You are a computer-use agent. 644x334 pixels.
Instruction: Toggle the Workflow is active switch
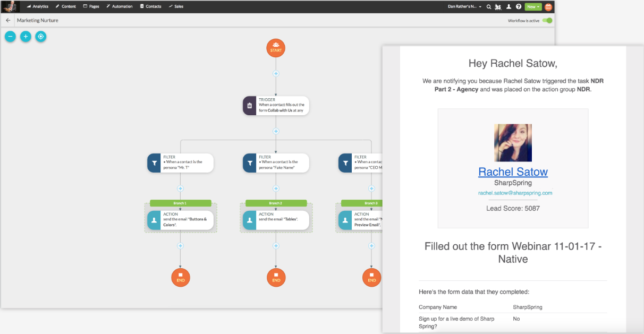pyautogui.click(x=547, y=21)
